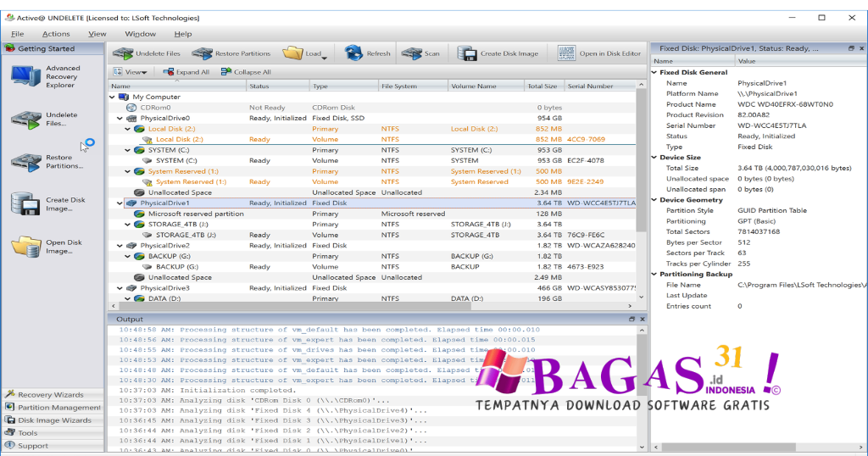Collapse the PhysicalDrive0 node
The height and width of the screenshot is (456, 868).
tap(120, 118)
